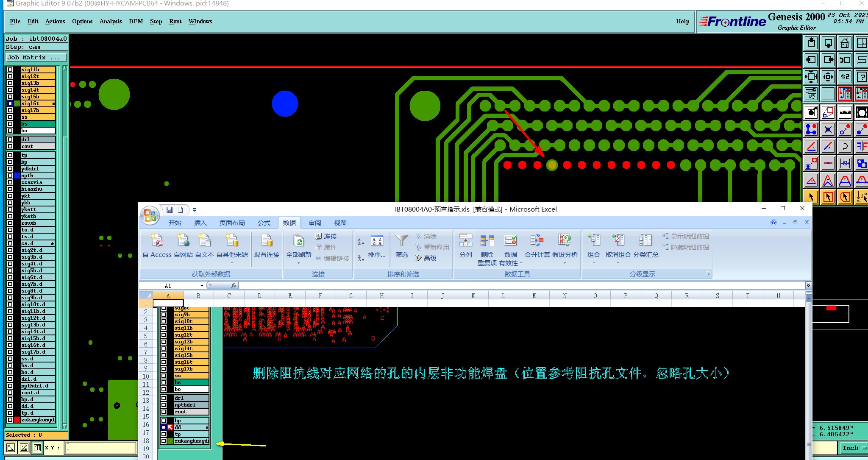This screenshot has height=460, width=868.
Task: Click the 1:2 zoom scale icon
Action: pyautogui.click(x=845, y=77)
